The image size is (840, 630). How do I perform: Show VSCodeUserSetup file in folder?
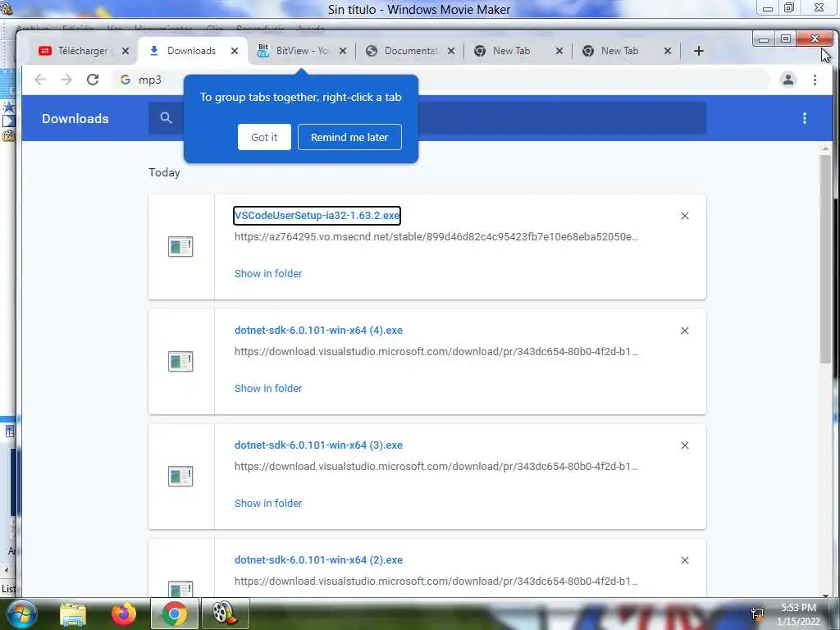[268, 273]
